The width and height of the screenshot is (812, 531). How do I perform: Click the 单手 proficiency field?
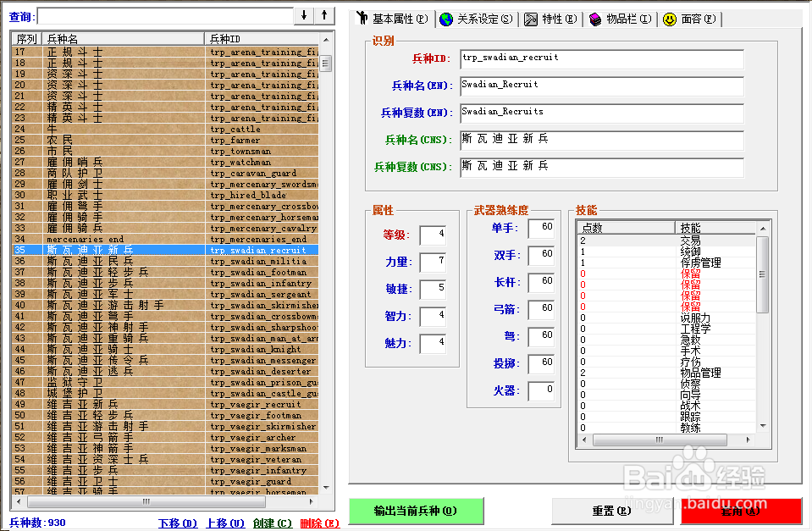(x=541, y=229)
